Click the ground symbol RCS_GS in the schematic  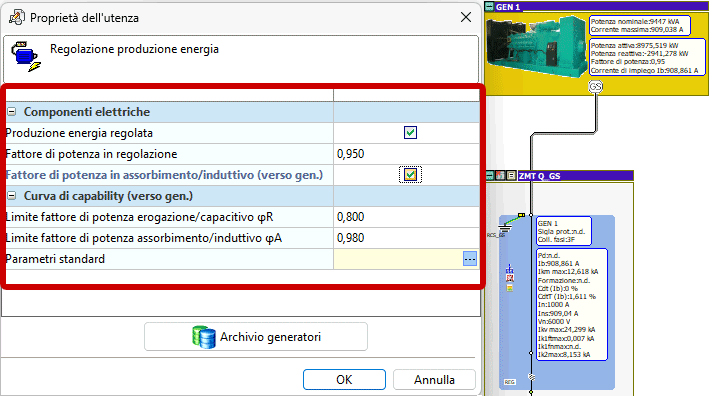(x=504, y=229)
